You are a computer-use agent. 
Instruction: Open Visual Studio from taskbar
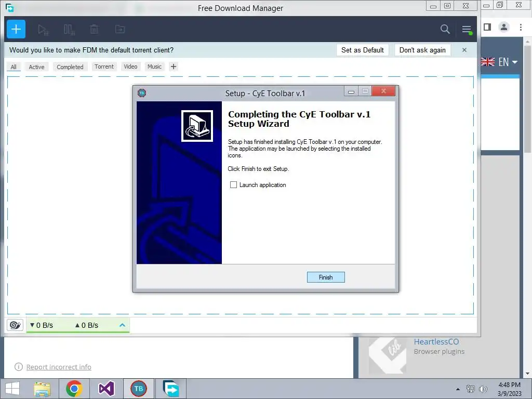pyautogui.click(x=106, y=389)
